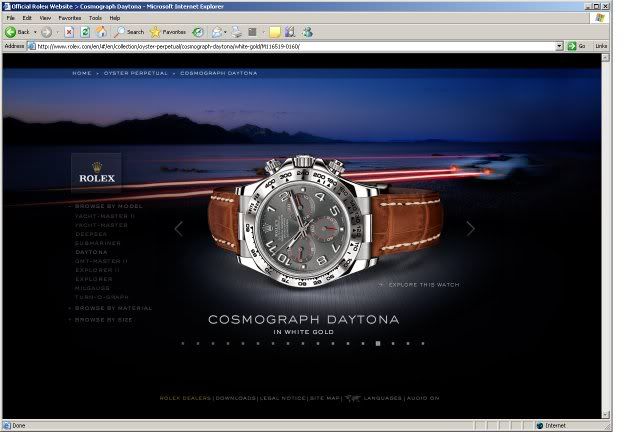
Task: Select Daytona in model list
Action: pyautogui.click(x=91, y=252)
